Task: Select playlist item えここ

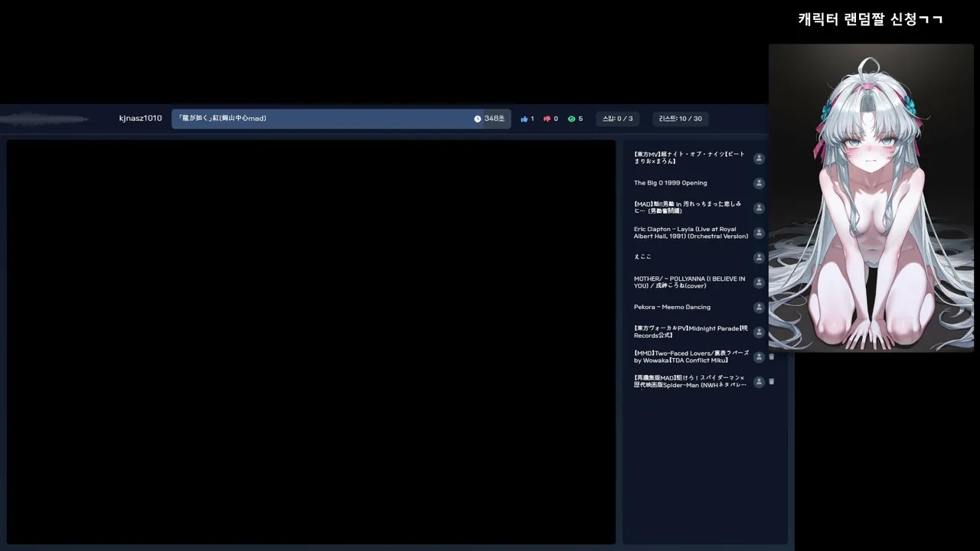Action: 642,257
